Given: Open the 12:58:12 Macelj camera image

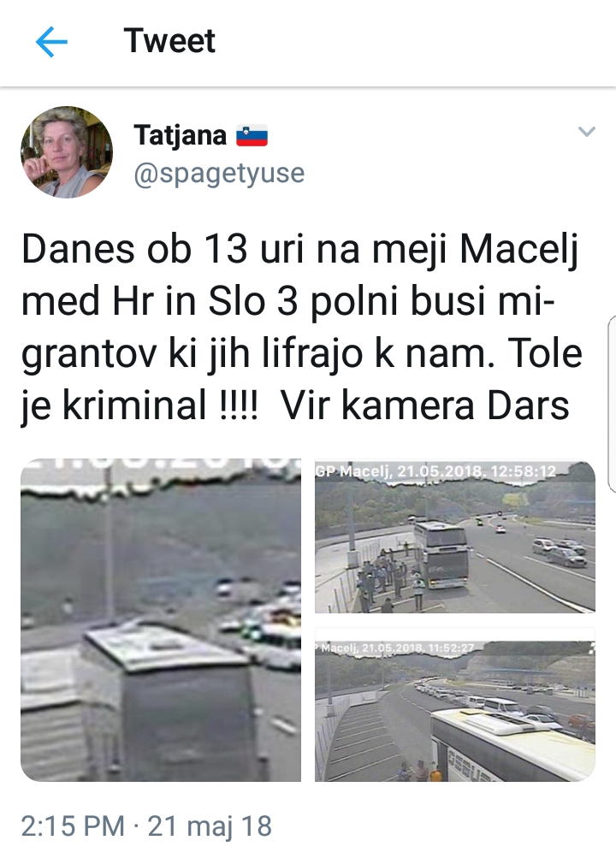Looking at the screenshot, I should pyautogui.click(x=454, y=536).
